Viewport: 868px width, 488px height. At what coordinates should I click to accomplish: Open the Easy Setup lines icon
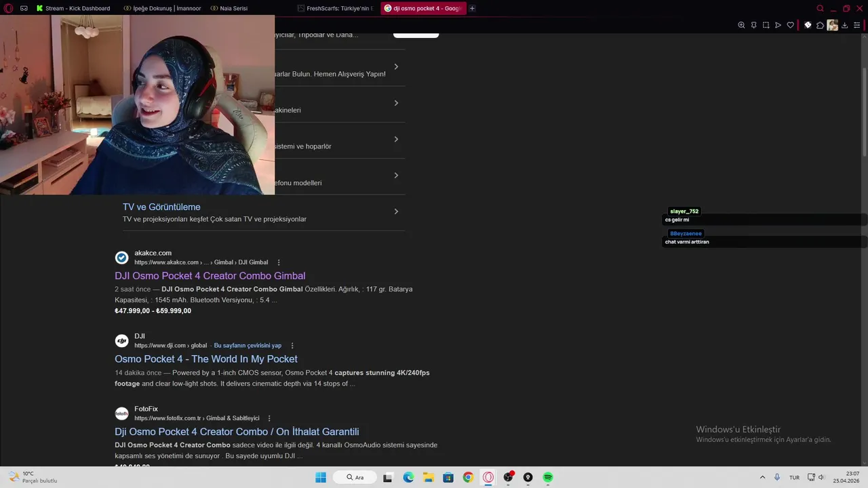857,25
